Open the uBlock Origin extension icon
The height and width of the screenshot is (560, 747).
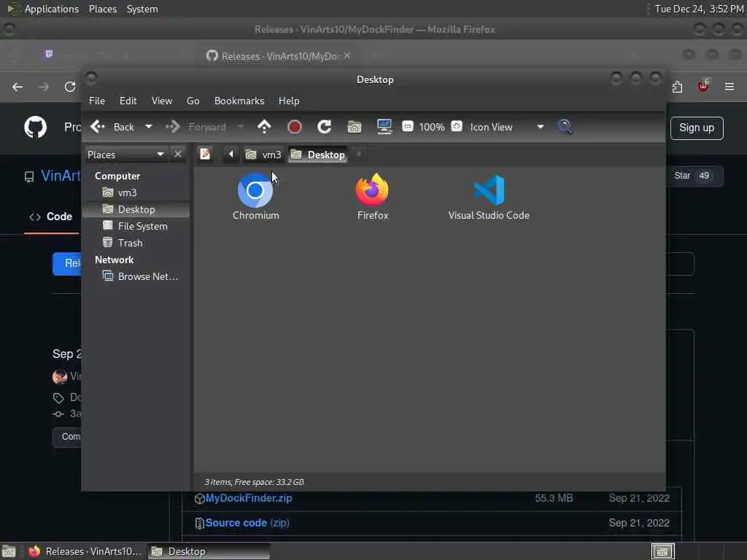(x=703, y=86)
